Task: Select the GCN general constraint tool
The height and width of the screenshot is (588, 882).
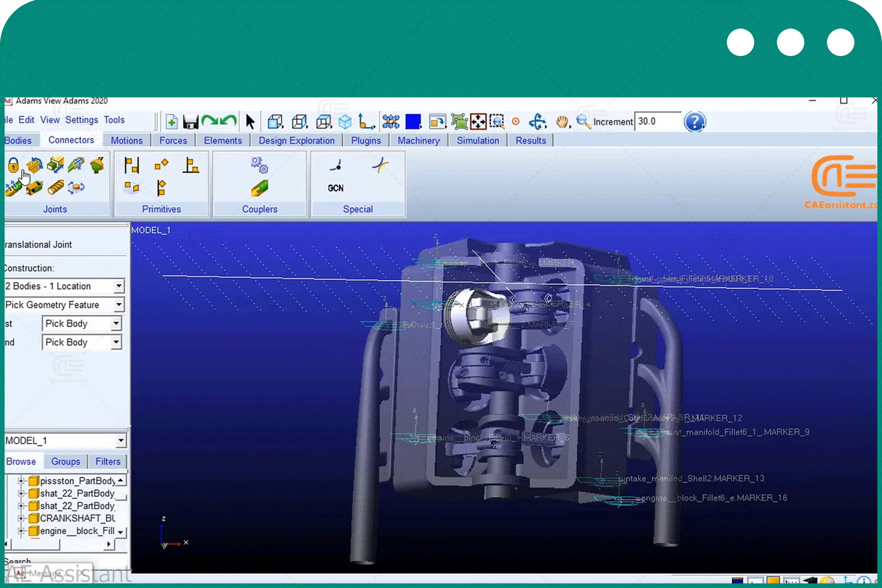Action: (x=336, y=188)
